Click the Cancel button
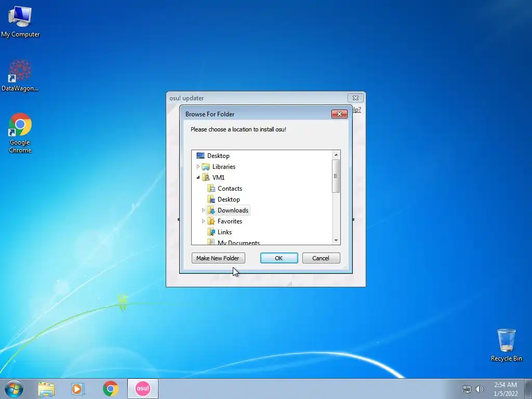This screenshot has width=532, height=399. click(x=321, y=258)
